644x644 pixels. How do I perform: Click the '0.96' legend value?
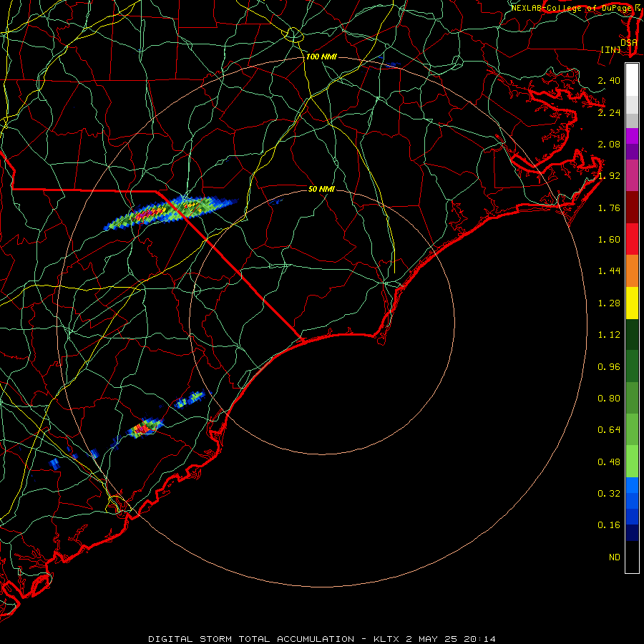609,367
